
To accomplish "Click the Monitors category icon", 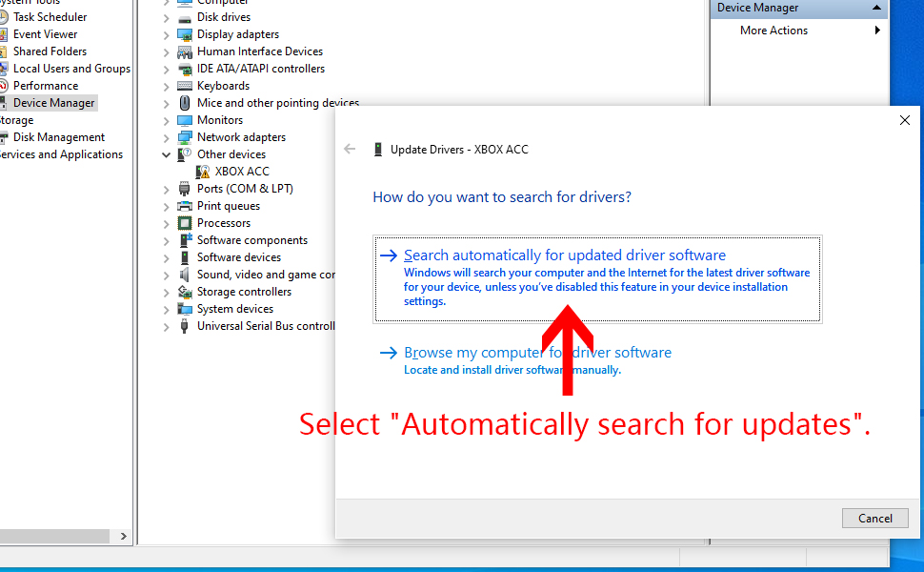I will tap(185, 120).
